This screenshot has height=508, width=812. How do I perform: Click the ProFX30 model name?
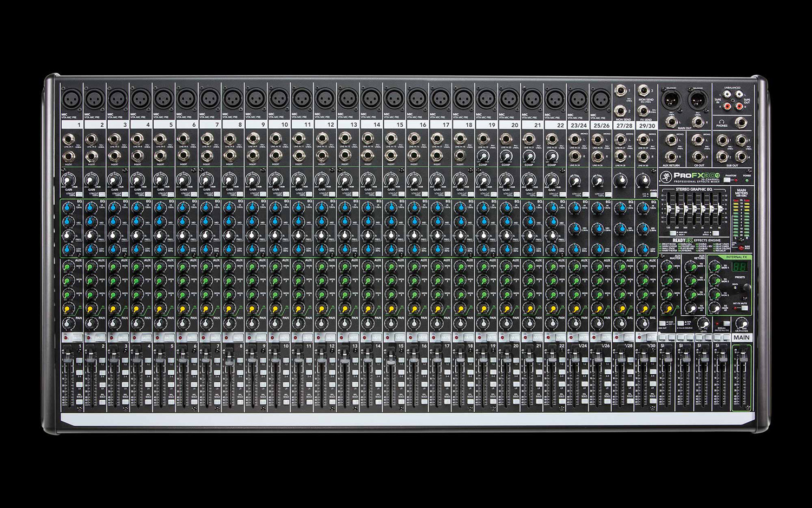[x=697, y=175]
